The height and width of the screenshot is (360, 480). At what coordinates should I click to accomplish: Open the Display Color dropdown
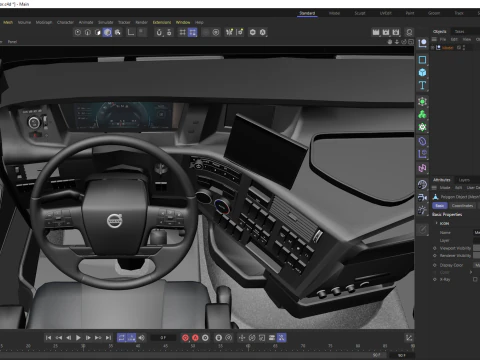(x=477, y=265)
